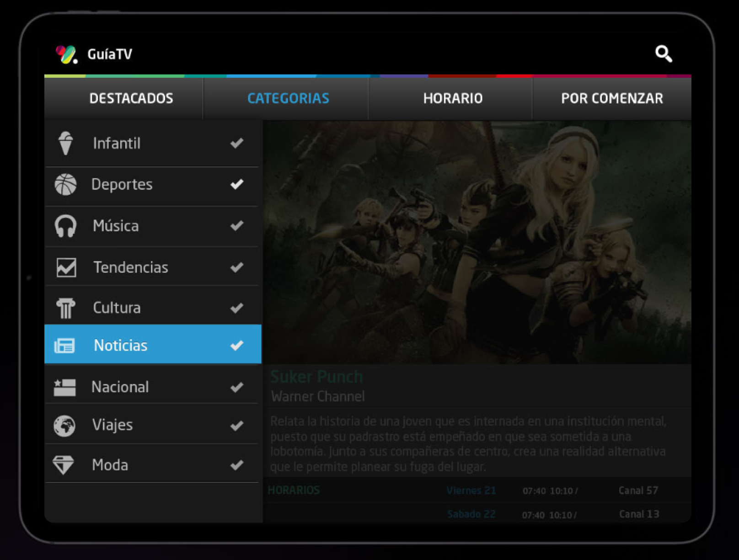Switch to the Destacados tab
Image resolution: width=739 pixels, height=560 pixels.
click(131, 98)
